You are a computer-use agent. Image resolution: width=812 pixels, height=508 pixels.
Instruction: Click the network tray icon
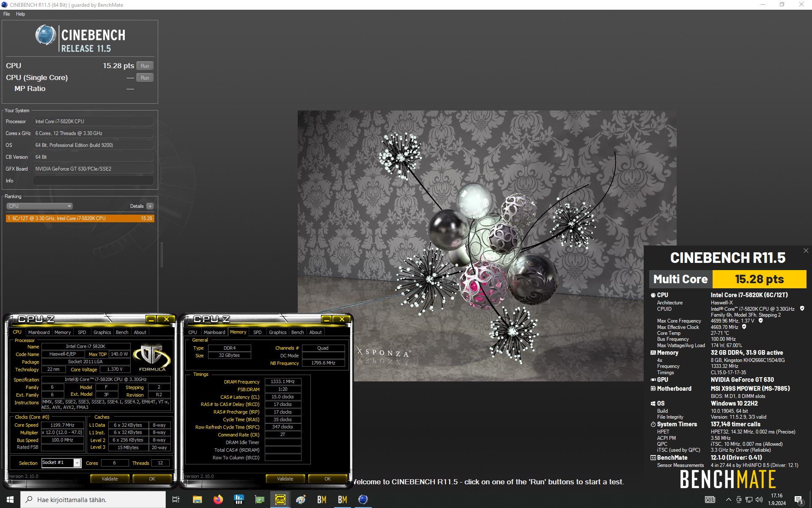[749, 500]
